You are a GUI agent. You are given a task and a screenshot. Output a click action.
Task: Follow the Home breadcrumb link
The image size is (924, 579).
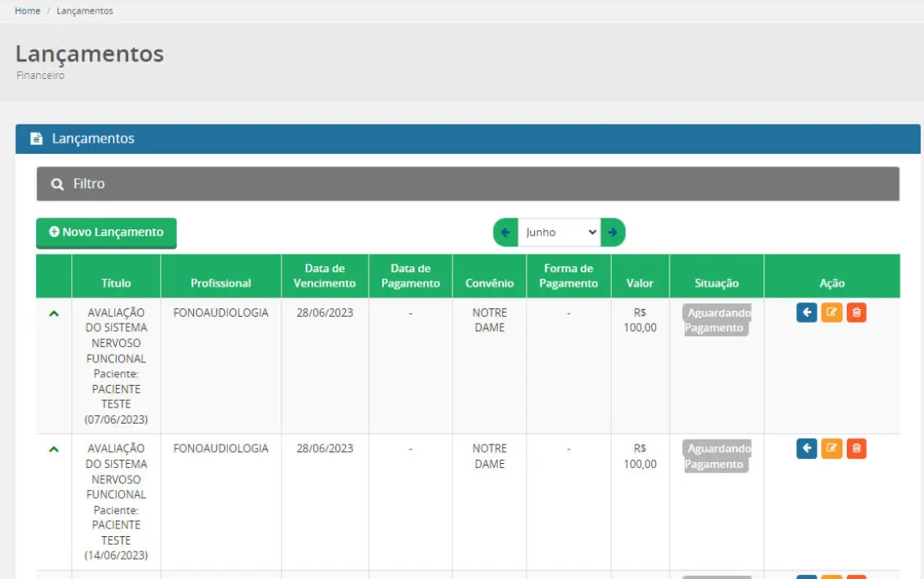point(27,11)
